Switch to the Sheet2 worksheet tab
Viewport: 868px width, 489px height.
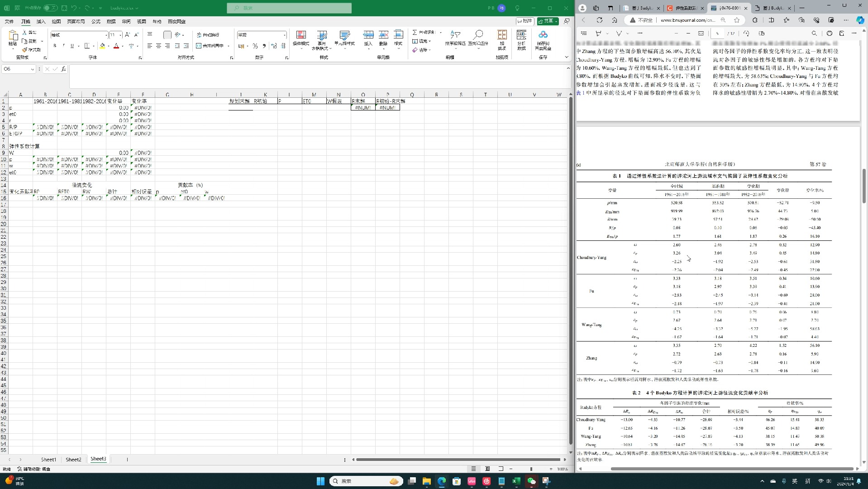tap(73, 459)
